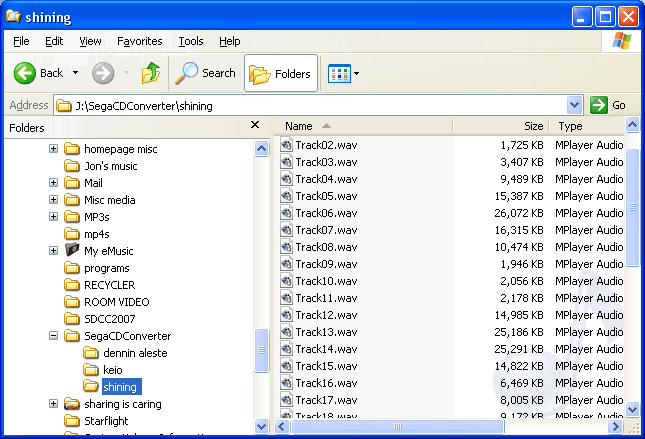The height and width of the screenshot is (439, 645).
Task: Open the Tools menu
Action: coord(190,41)
